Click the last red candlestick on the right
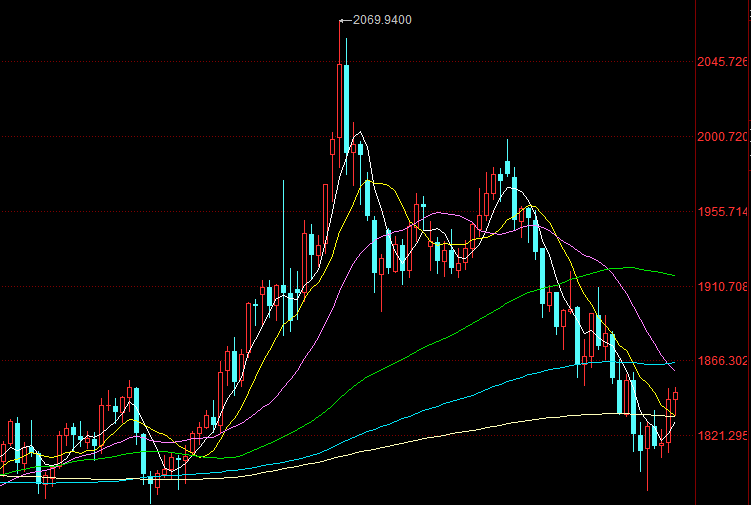Viewport: 751px width, 505px height. pyautogui.click(x=675, y=395)
